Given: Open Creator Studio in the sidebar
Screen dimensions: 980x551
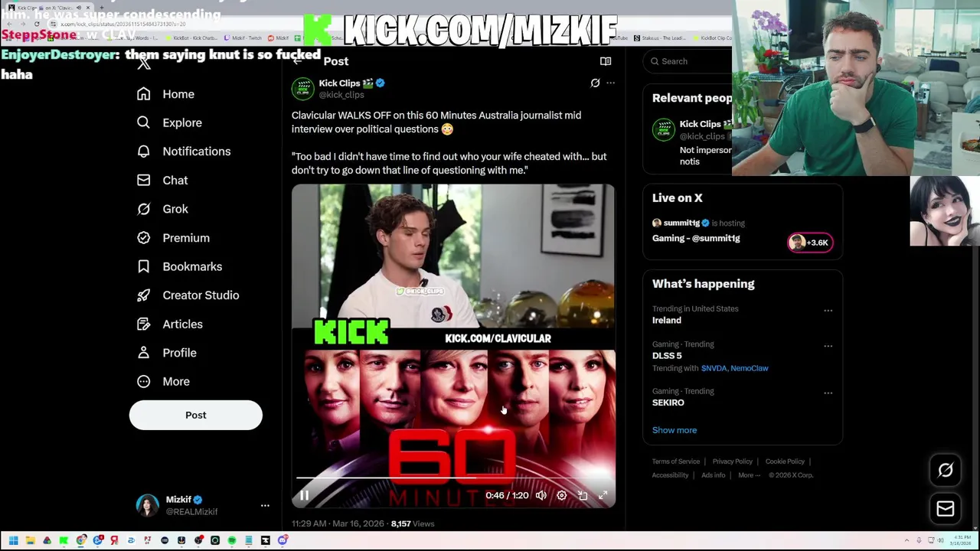Looking at the screenshot, I should (201, 295).
